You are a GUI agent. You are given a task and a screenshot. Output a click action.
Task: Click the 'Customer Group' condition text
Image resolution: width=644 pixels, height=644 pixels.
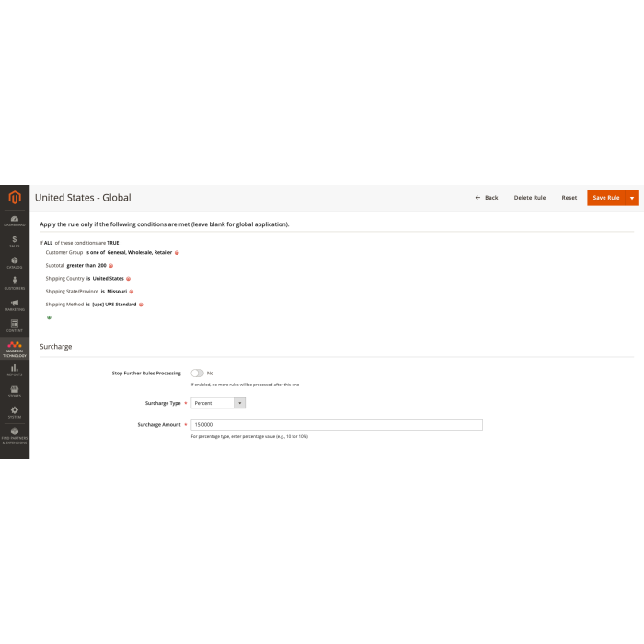pyautogui.click(x=64, y=252)
